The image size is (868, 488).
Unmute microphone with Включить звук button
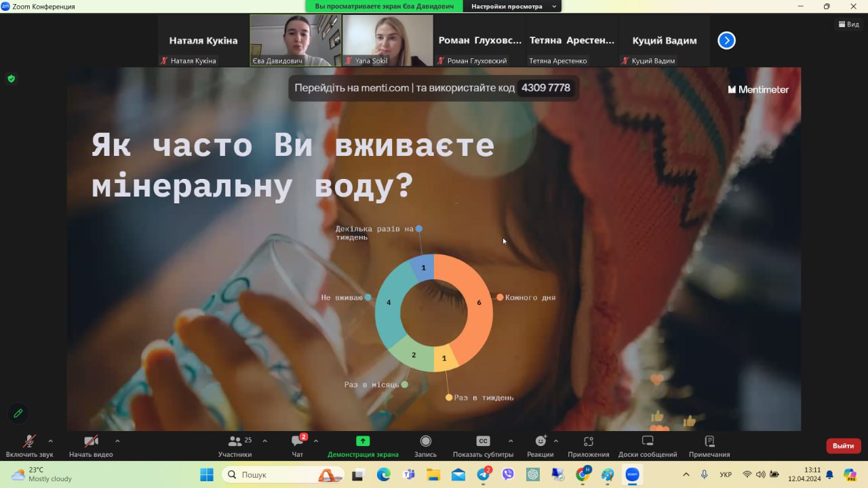[29, 446]
